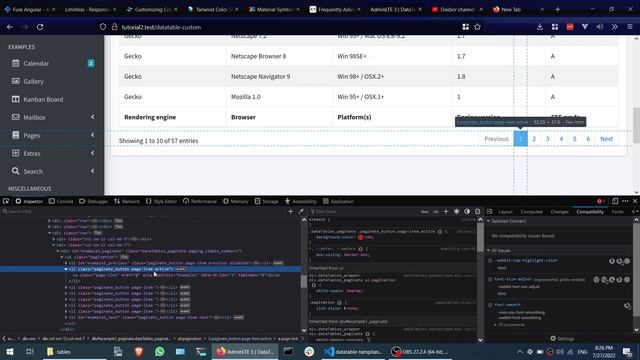Open the Firefox hamburger menu
Viewport: 640px width, 360px height.
click(630, 27)
